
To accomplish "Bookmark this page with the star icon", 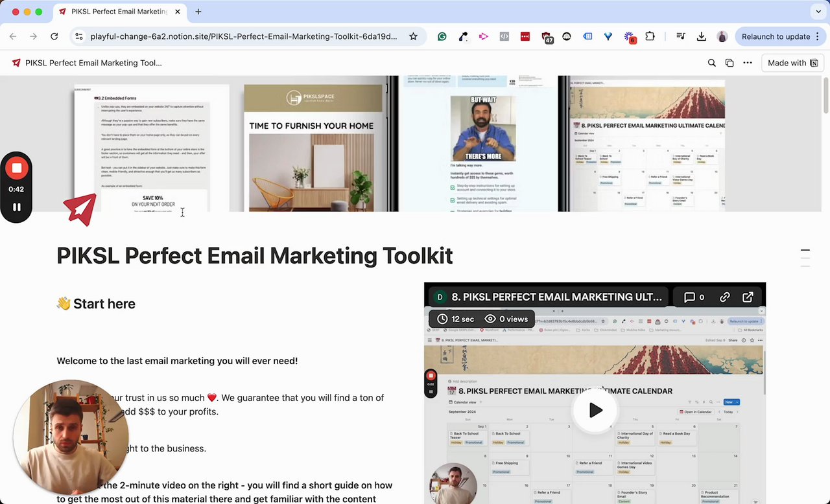I will [x=413, y=37].
